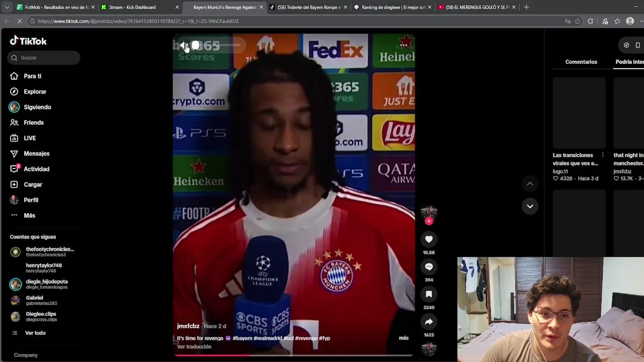Expand followed accounts with Ver todo
Viewport: 644px width, 362px height.
(x=35, y=333)
